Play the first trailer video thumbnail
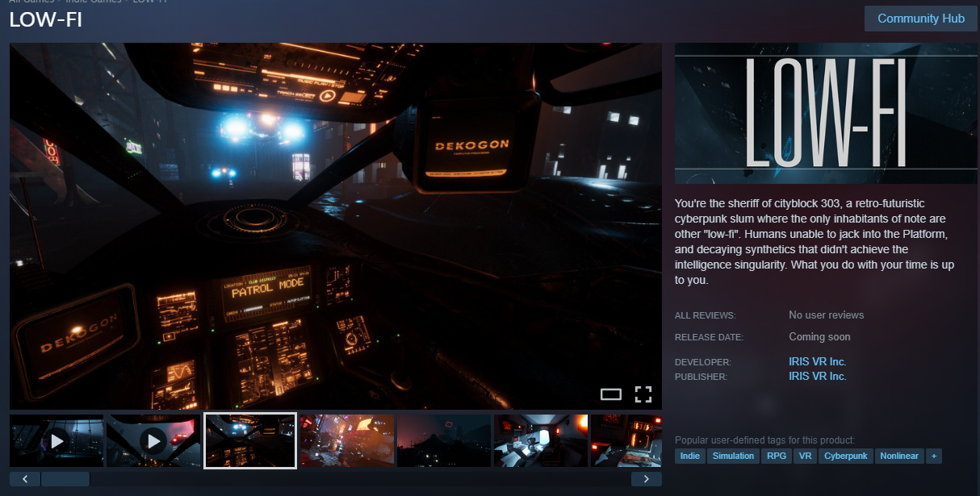 click(x=57, y=440)
